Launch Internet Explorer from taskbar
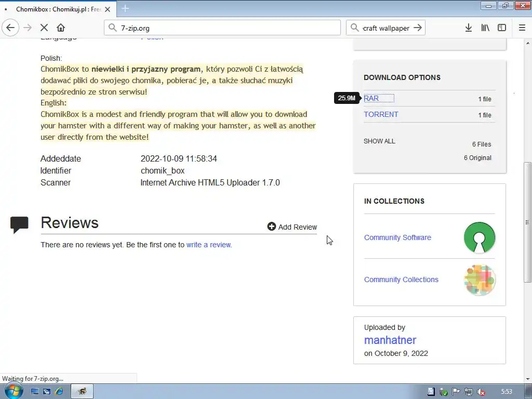 coord(59,392)
